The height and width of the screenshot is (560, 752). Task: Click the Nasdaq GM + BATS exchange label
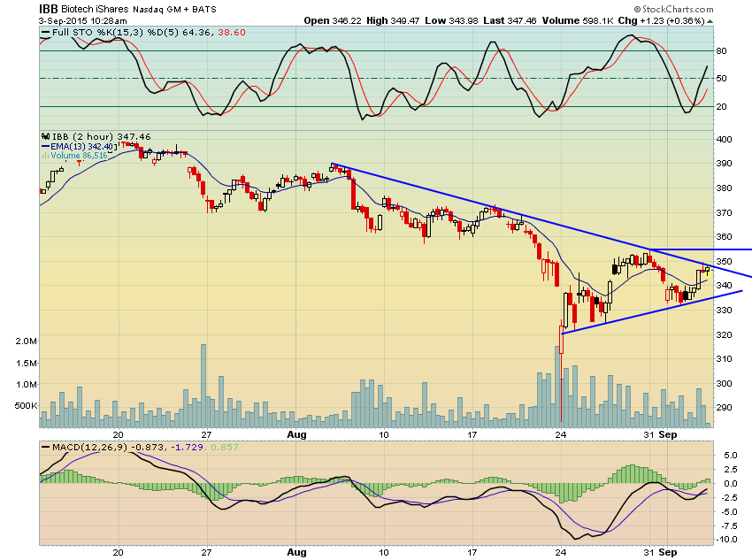(x=174, y=10)
